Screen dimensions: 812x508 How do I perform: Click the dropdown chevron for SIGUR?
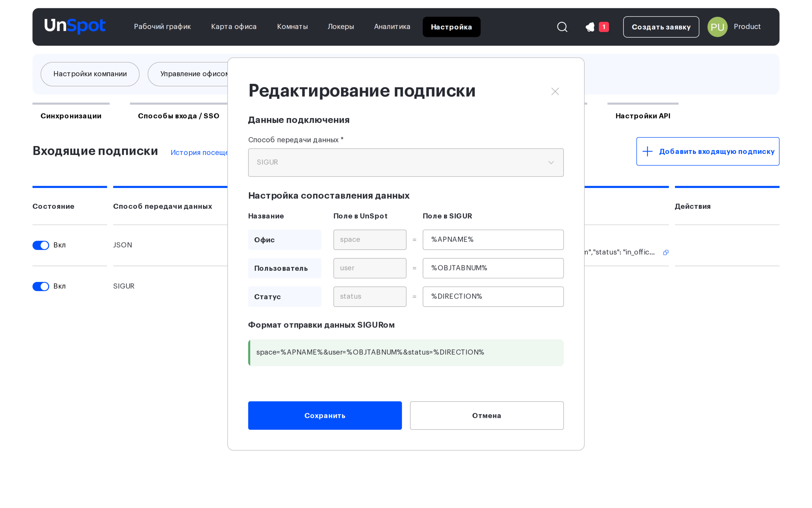[551, 163]
